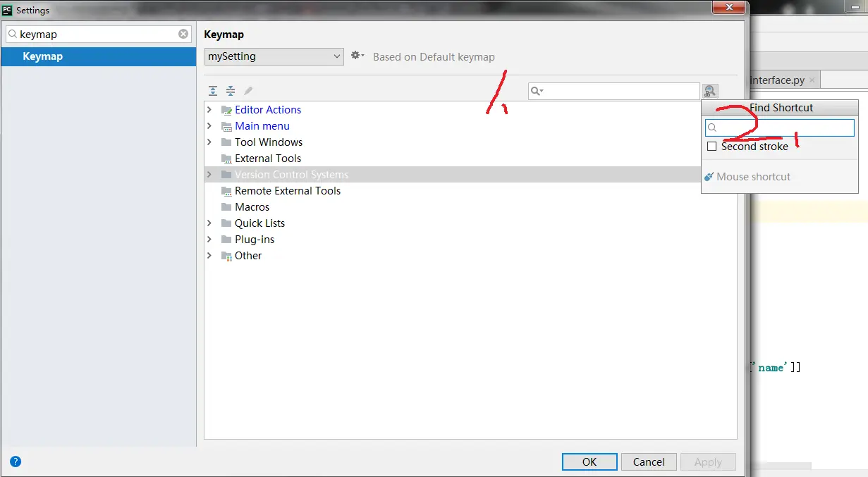Click the Find Actions by Shortcut icon
Image resolution: width=868 pixels, height=477 pixels.
(x=709, y=91)
